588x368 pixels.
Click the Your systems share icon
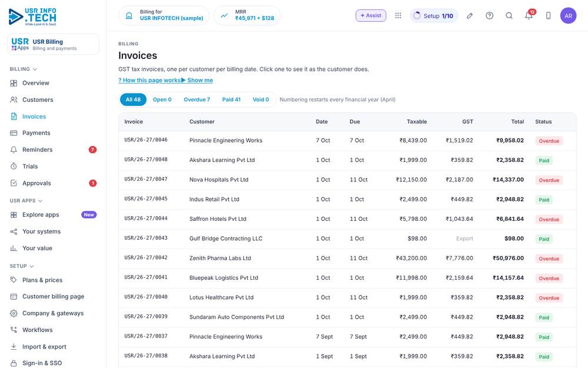(x=14, y=231)
